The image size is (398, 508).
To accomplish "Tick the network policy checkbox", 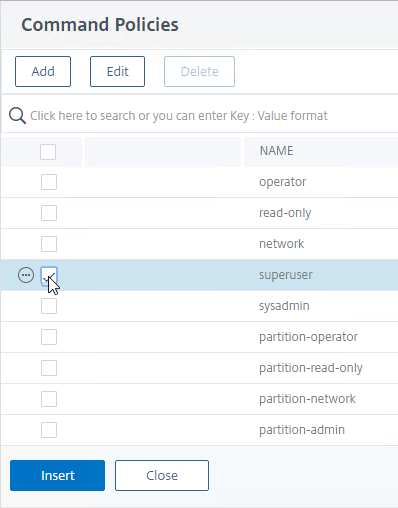I will click(x=49, y=244).
